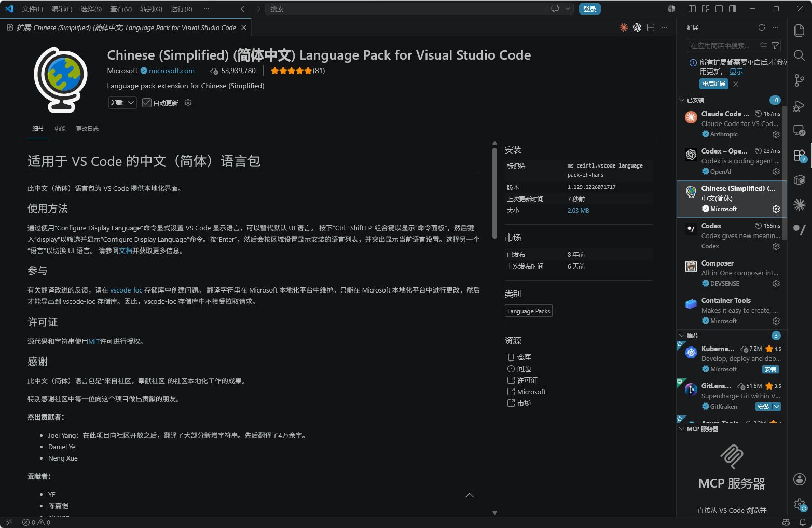Toggle the secondary side bar layout button

click(733, 9)
